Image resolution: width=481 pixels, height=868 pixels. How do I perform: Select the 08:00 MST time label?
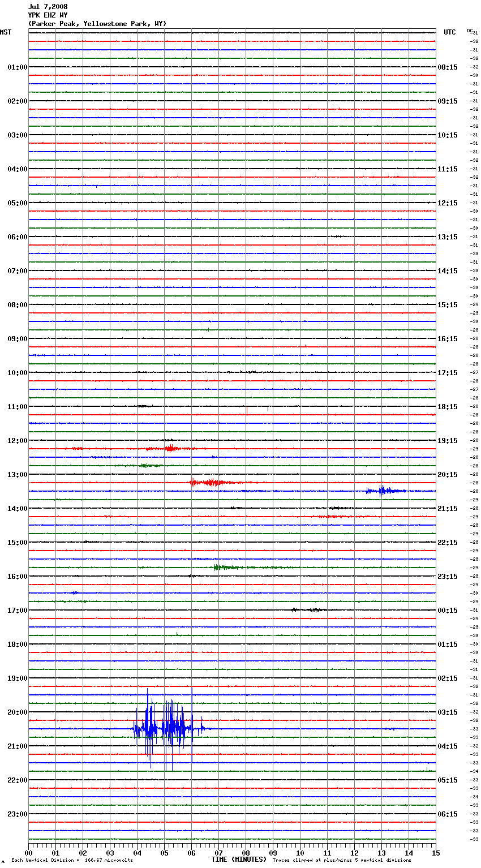18,305
